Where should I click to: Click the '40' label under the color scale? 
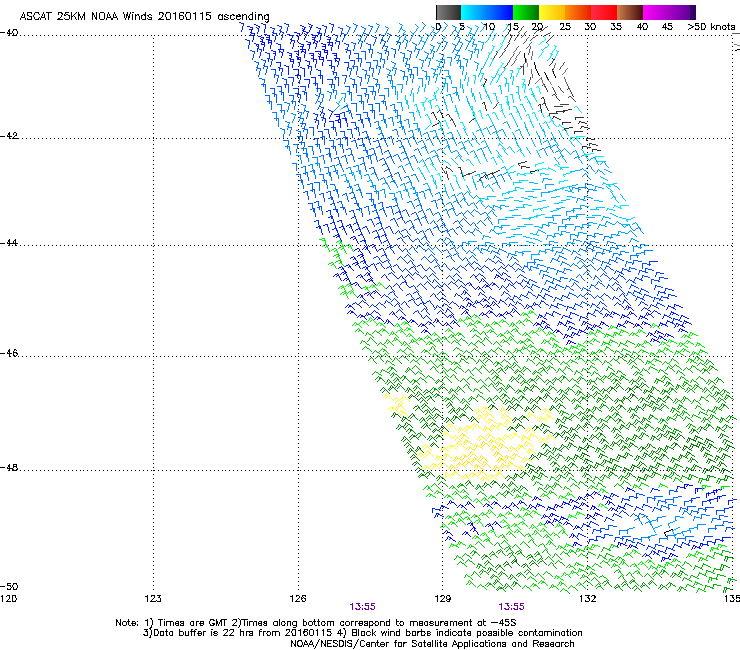tap(642, 27)
